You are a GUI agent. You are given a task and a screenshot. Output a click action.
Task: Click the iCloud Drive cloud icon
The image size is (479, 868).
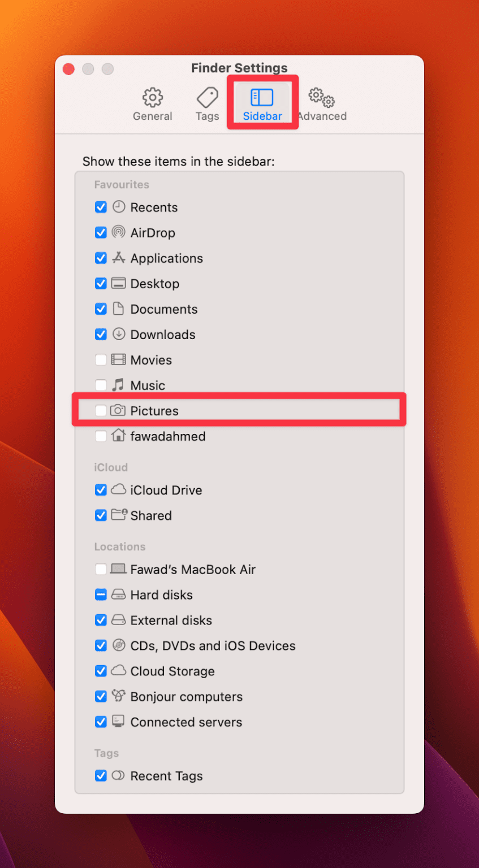(119, 490)
